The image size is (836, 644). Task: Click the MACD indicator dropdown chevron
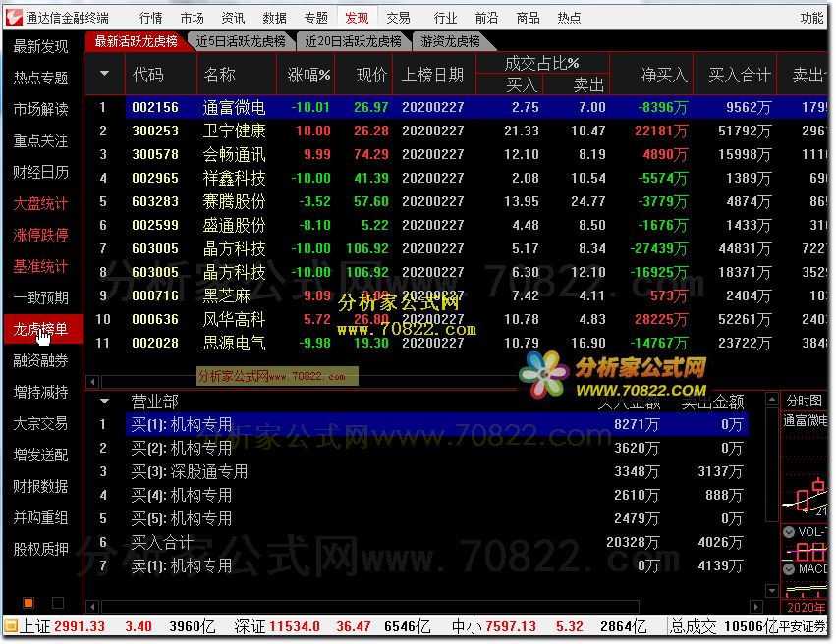pos(789,568)
